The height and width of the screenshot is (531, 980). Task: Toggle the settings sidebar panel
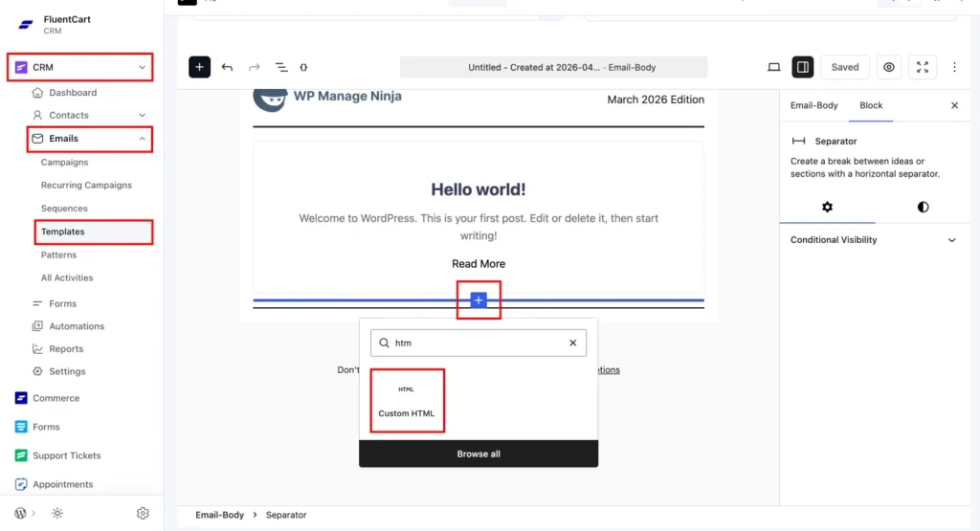pyautogui.click(x=803, y=67)
